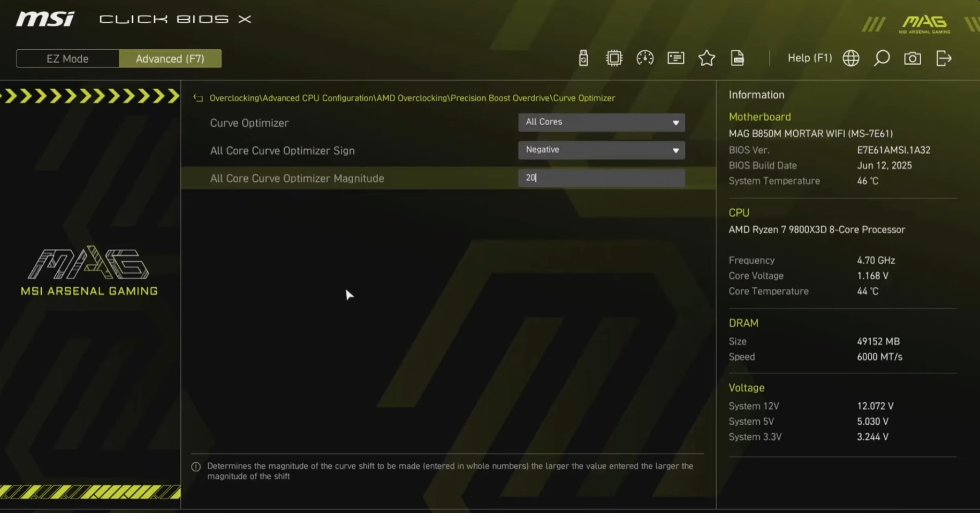Click the Motherboard section heading
This screenshot has width=980, height=513.
click(x=759, y=117)
